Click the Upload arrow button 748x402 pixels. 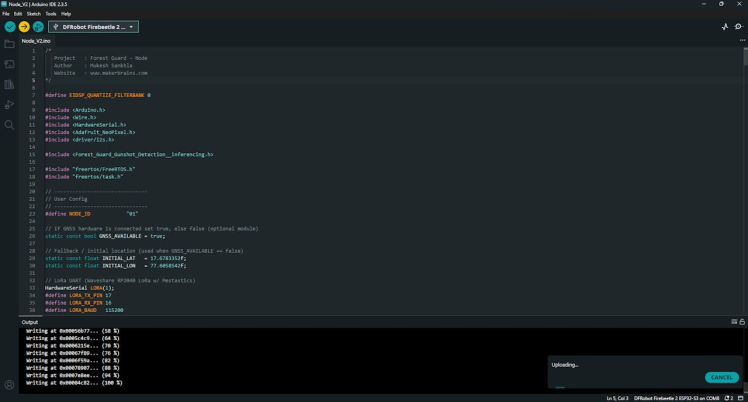point(24,27)
